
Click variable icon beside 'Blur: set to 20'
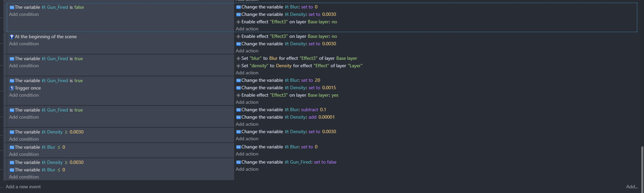coord(238,80)
